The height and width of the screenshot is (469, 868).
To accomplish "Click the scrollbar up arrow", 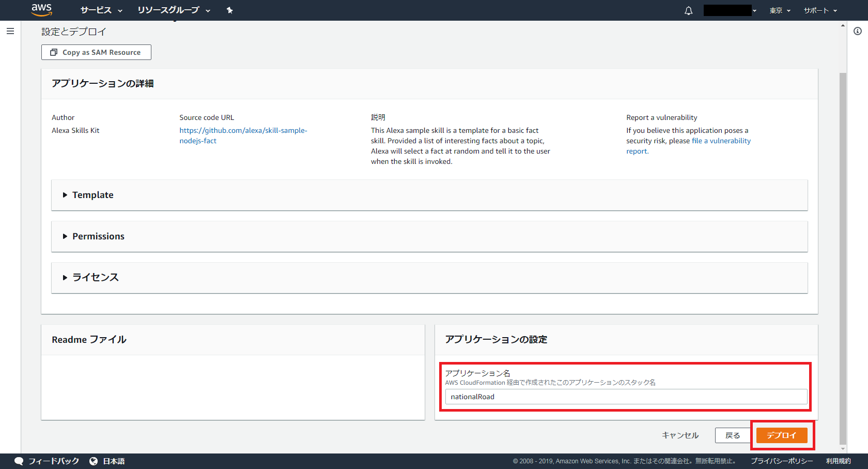I will [x=843, y=25].
